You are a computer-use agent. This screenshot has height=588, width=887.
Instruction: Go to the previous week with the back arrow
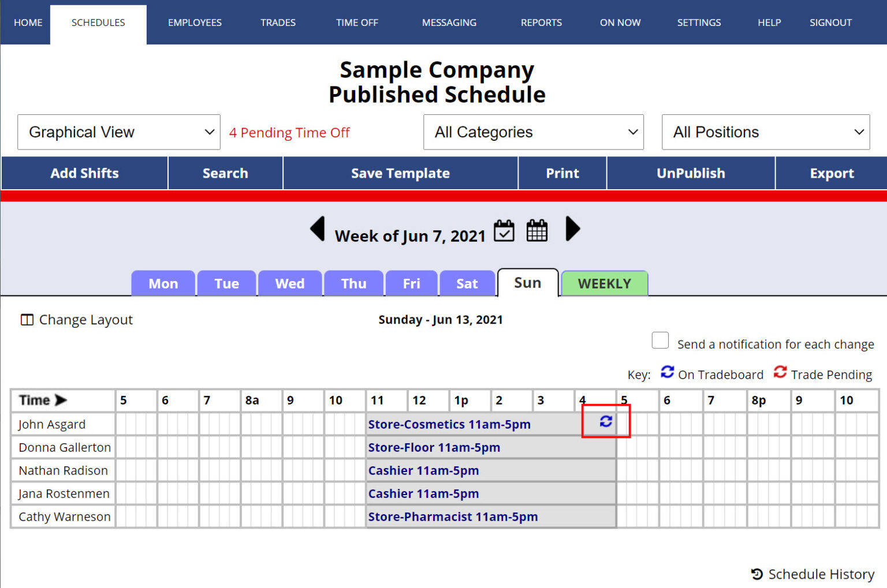tap(318, 229)
